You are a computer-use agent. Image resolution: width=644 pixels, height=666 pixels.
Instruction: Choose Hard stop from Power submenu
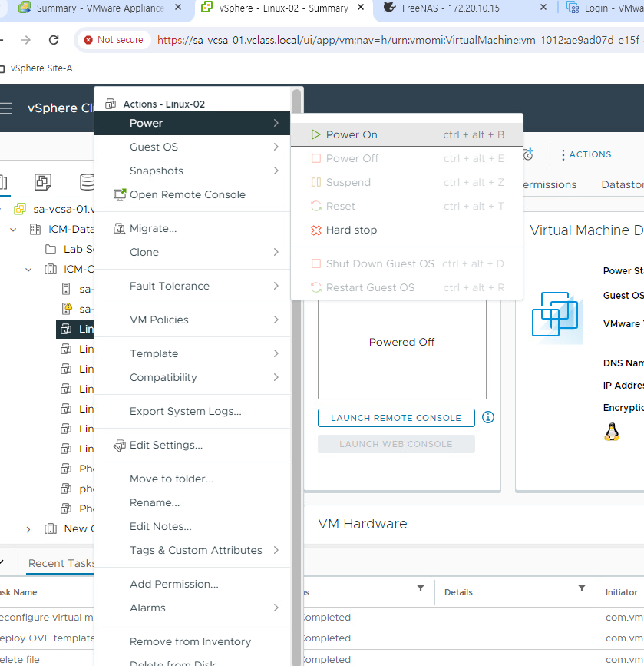[x=407, y=230]
